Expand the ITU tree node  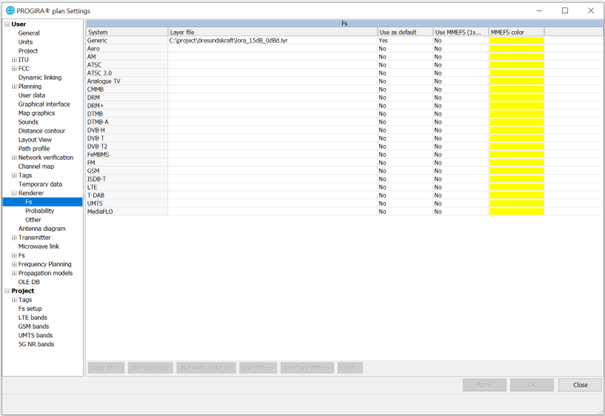14,60
